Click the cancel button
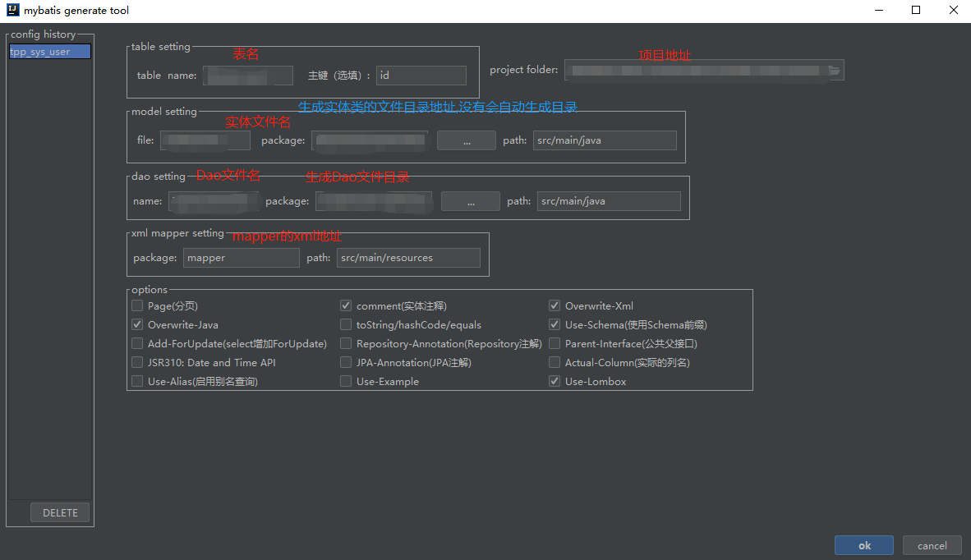Screen dimensions: 971x560 932,545
